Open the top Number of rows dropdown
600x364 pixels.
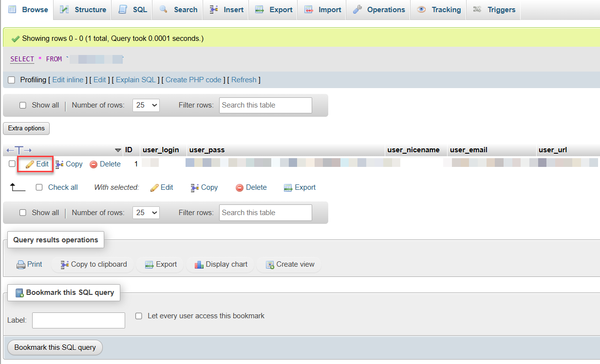click(x=146, y=105)
